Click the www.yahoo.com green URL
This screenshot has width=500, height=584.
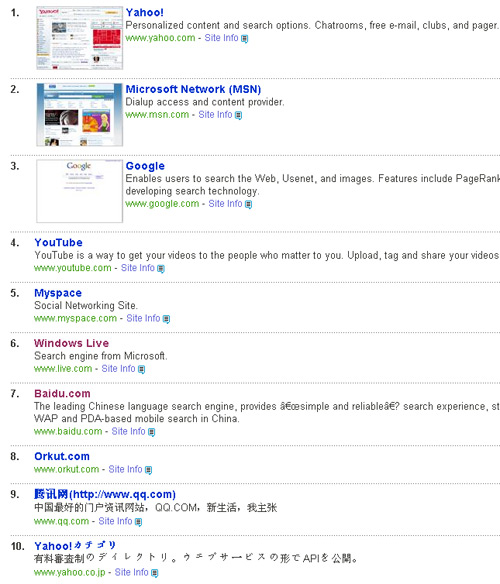[160, 38]
